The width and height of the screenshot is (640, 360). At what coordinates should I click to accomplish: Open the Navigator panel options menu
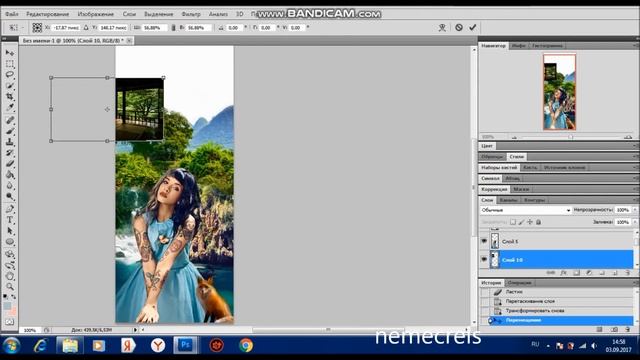click(x=636, y=45)
